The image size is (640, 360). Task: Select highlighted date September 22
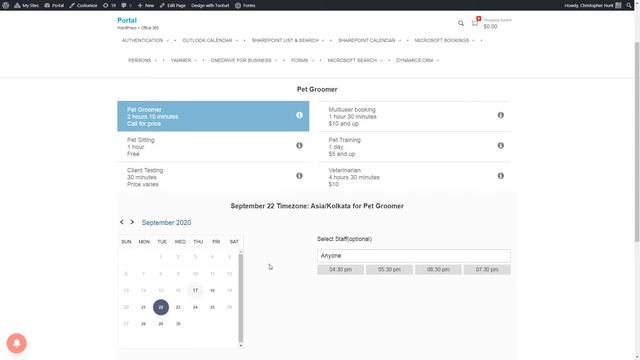[161, 307]
